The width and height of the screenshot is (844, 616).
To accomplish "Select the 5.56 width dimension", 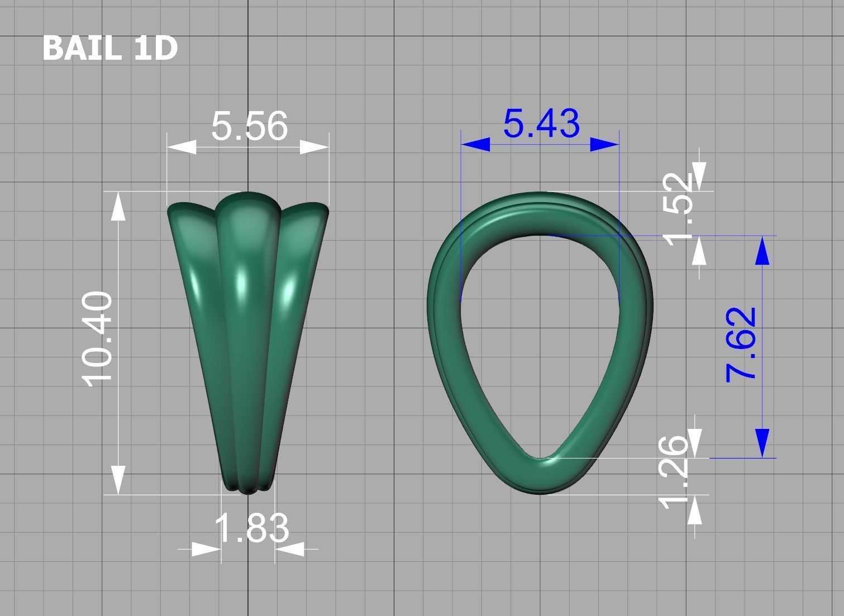I will [250, 126].
